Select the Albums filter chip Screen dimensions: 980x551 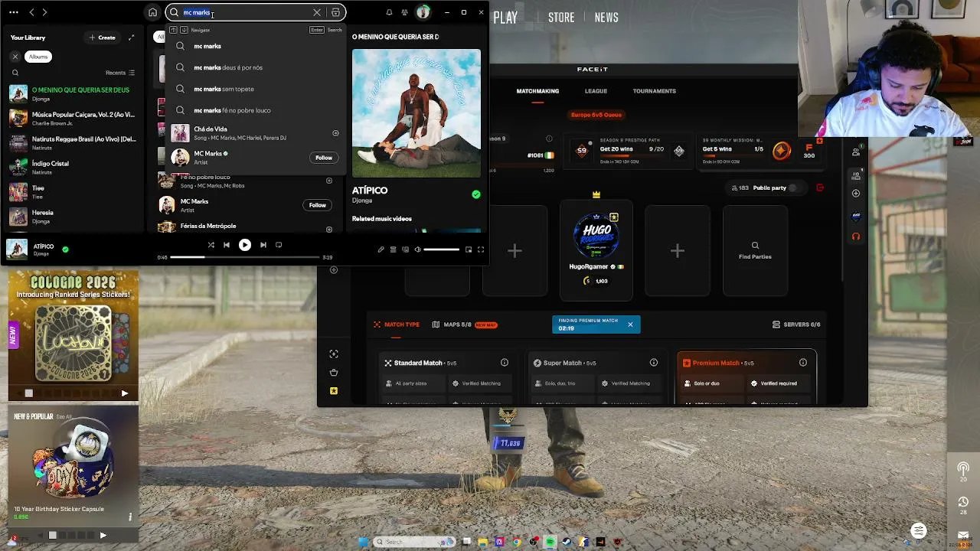coord(38,57)
